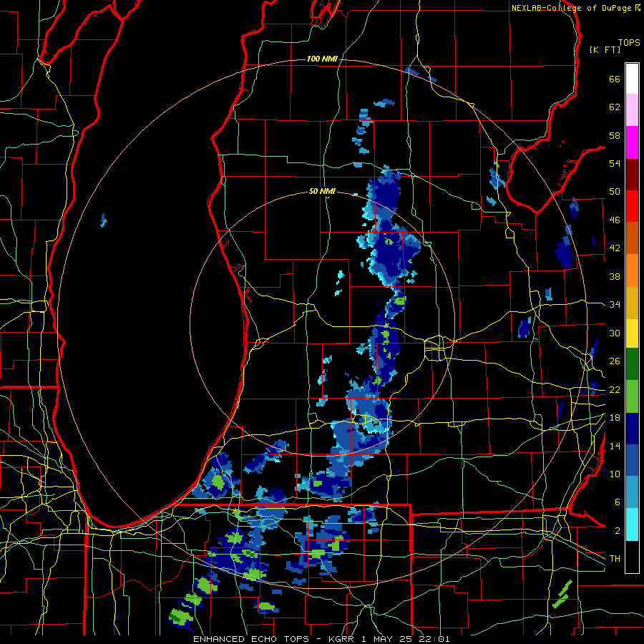
Task: Select the navy blue color bar swatch
Action: [x=632, y=428]
